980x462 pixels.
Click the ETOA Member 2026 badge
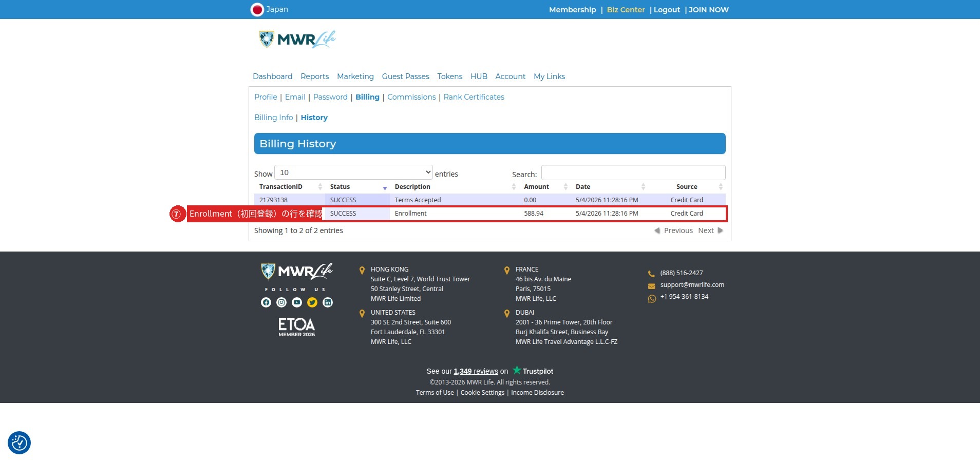point(297,327)
